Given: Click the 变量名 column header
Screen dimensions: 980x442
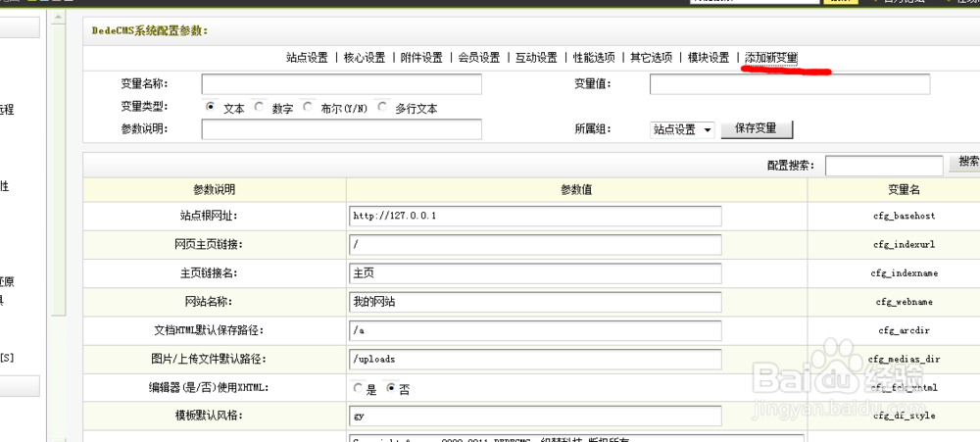Looking at the screenshot, I should click(x=904, y=190).
